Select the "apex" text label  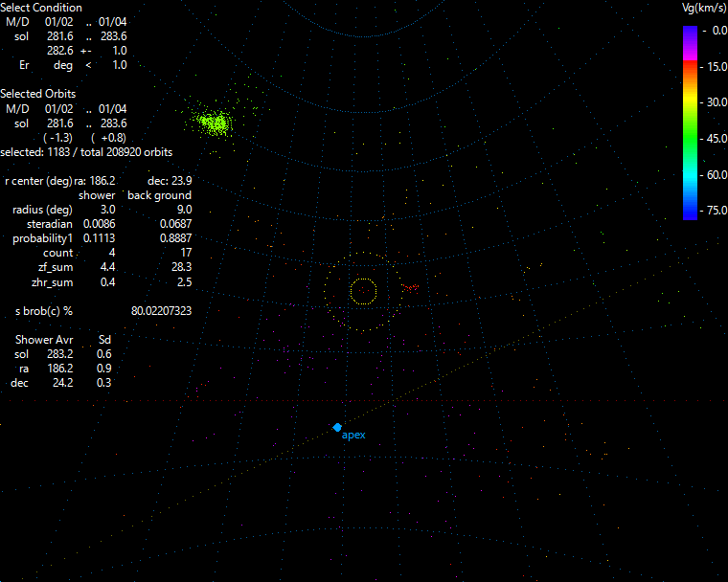click(353, 436)
